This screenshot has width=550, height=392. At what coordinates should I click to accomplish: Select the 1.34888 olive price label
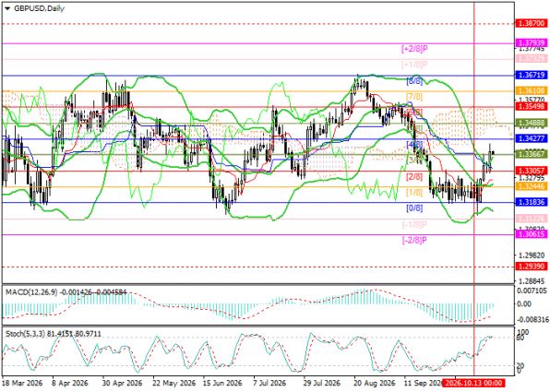coord(531,123)
